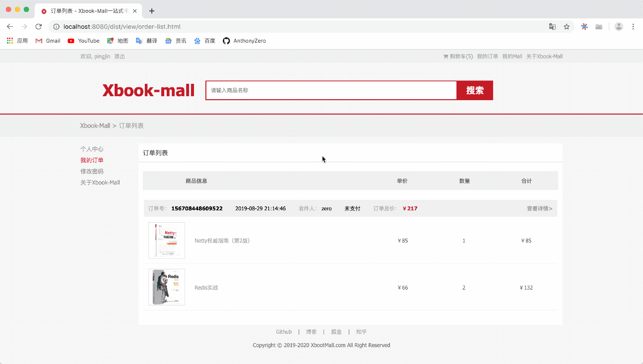Click the Github footer link
643x364 pixels.
[284, 332]
